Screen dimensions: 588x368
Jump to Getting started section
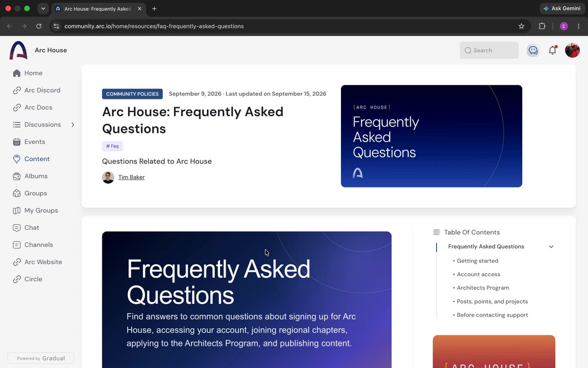click(477, 261)
